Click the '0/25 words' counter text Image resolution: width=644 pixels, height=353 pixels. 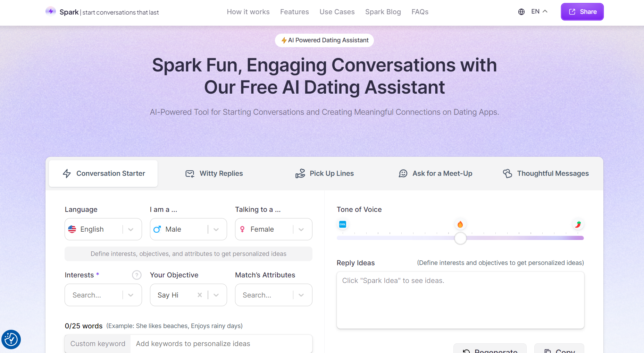[84, 326]
